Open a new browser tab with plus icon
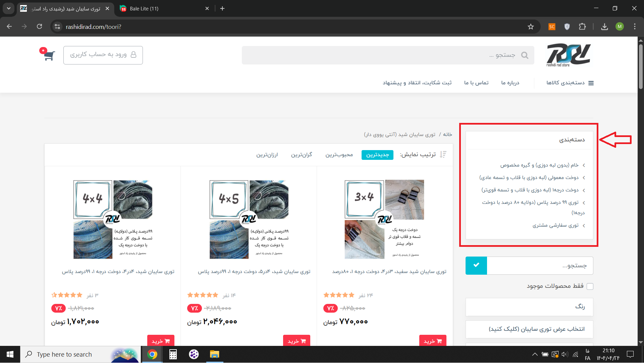The width and height of the screenshot is (644, 363). [x=222, y=8]
